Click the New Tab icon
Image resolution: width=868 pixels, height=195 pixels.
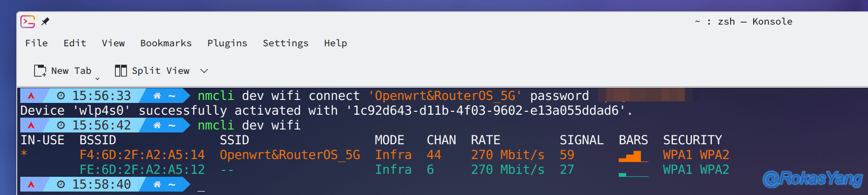click(40, 71)
